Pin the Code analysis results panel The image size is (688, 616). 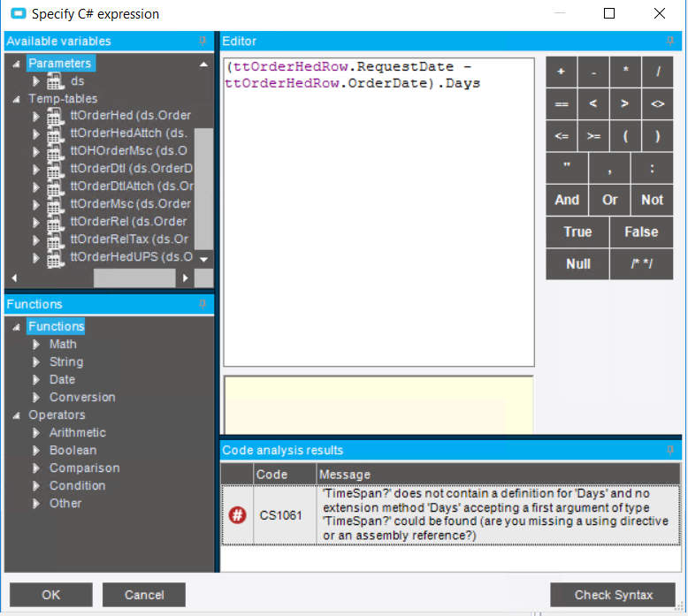pyautogui.click(x=670, y=450)
